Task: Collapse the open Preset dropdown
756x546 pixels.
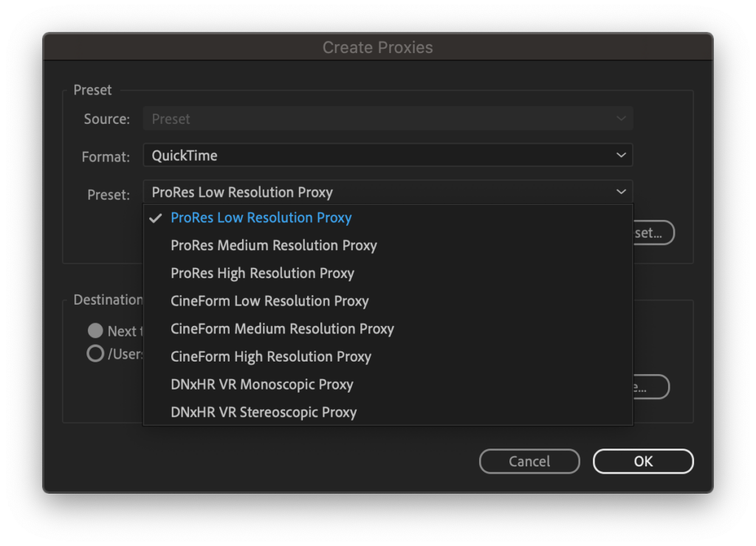Action: (388, 192)
